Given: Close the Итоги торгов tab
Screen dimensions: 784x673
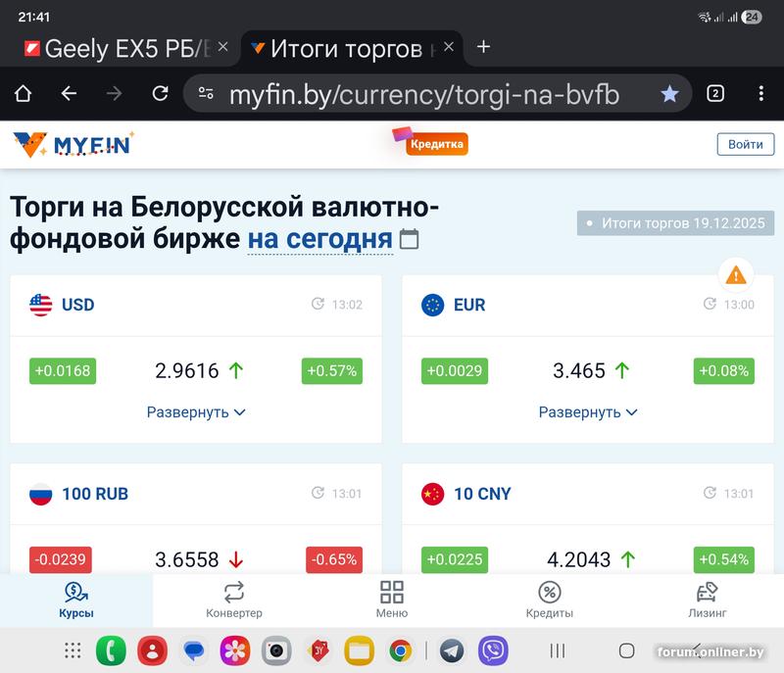Looking at the screenshot, I should (x=449, y=47).
